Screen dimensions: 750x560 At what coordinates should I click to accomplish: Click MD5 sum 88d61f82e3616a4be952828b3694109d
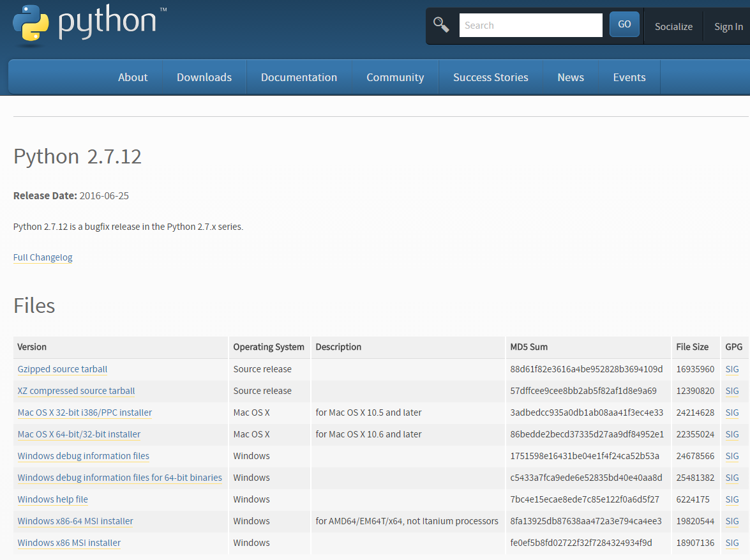[587, 369]
